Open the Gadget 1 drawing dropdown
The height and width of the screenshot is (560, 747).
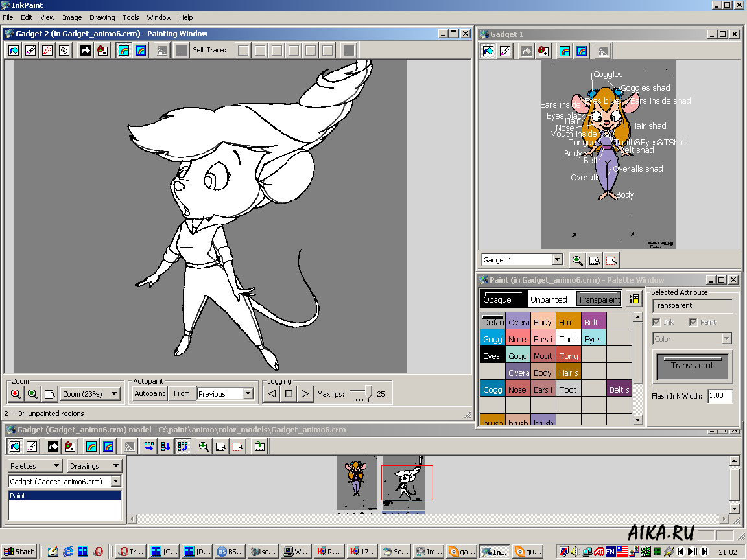558,260
